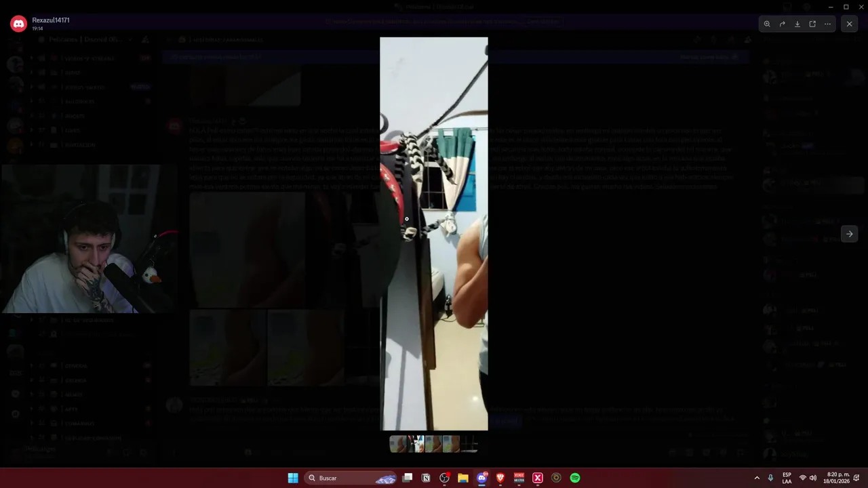The height and width of the screenshot is (488, 868).
Task: Click the Buscar taskbar search box
Action: click(351, 478)
